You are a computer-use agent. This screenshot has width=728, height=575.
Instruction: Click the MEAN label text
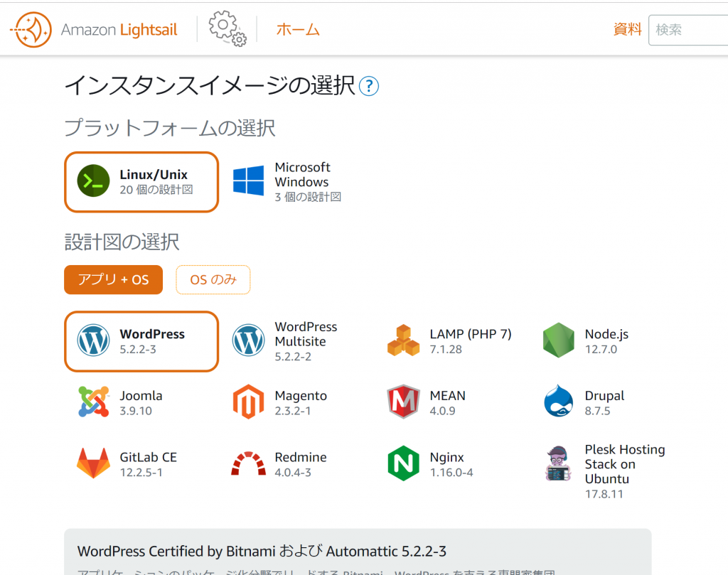448,396
